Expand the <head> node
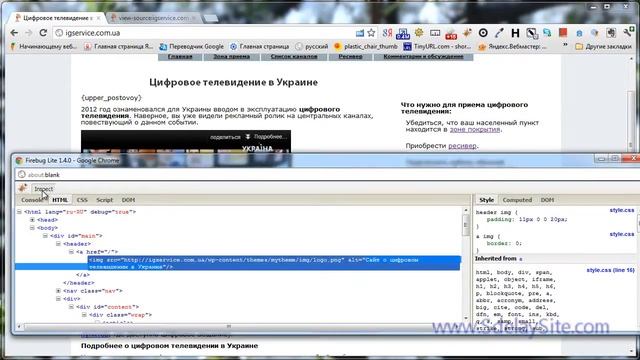 (x=32, y=220)
